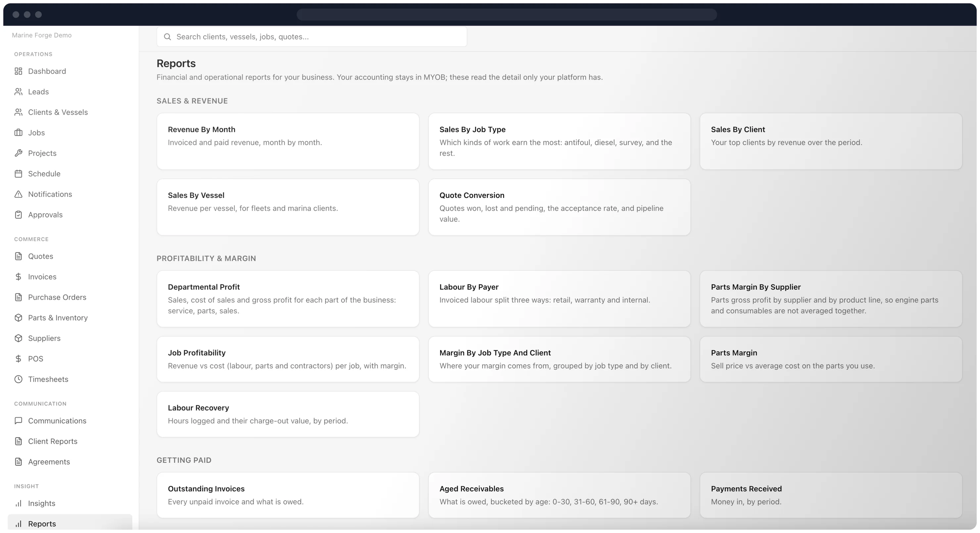The image size is (980, 533).
Task: Open the Departmental Profit report
Action: 288,299
